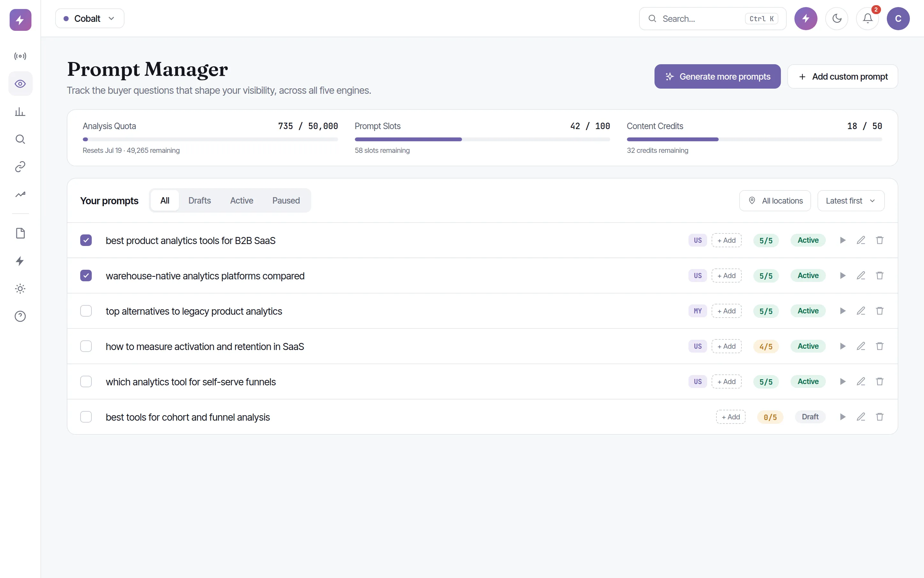
Task: Edit the top alternatives to legacy prompt
Action: (x=861, y=311)
